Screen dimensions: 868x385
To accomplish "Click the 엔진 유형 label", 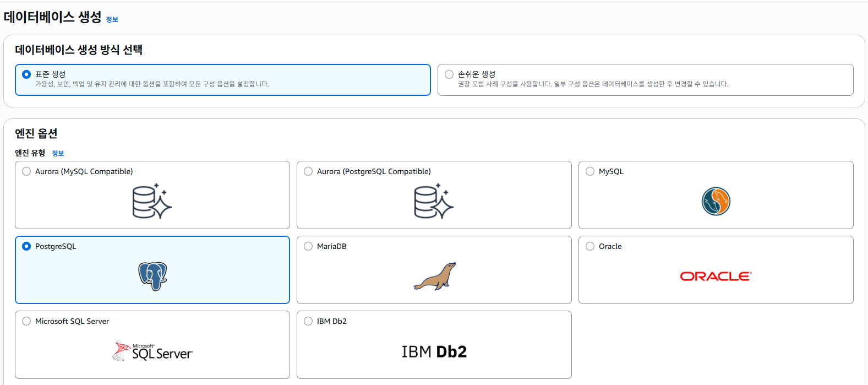I will (x=30, y=153).
